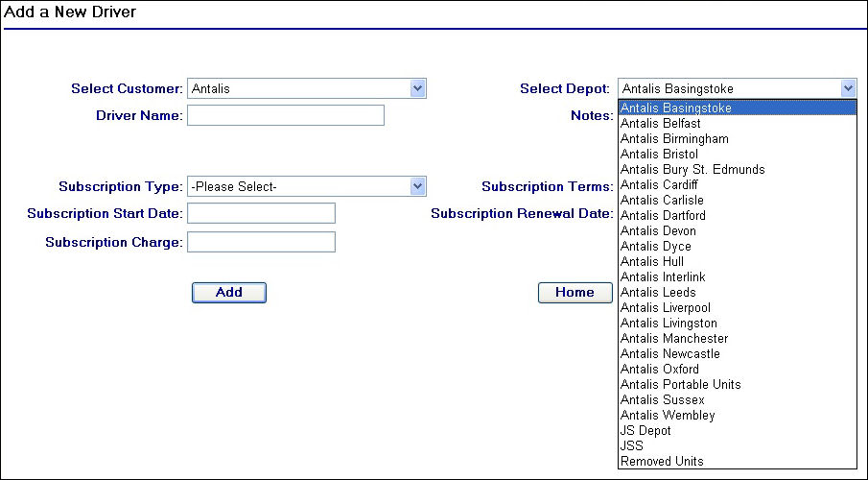Pick Antalis Bristol from the list
The width and height of the screenshot is (868, 480).
coord(738,155)
